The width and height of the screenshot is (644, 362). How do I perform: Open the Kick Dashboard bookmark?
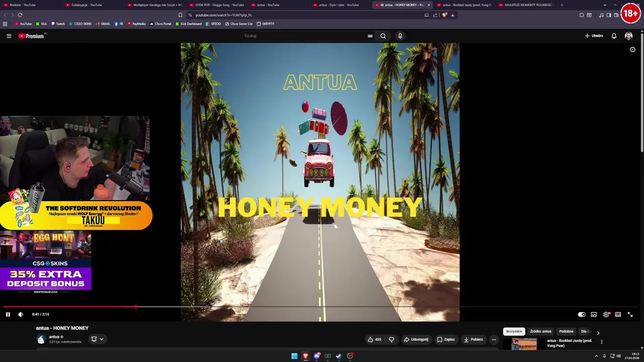tap(189, 24)
